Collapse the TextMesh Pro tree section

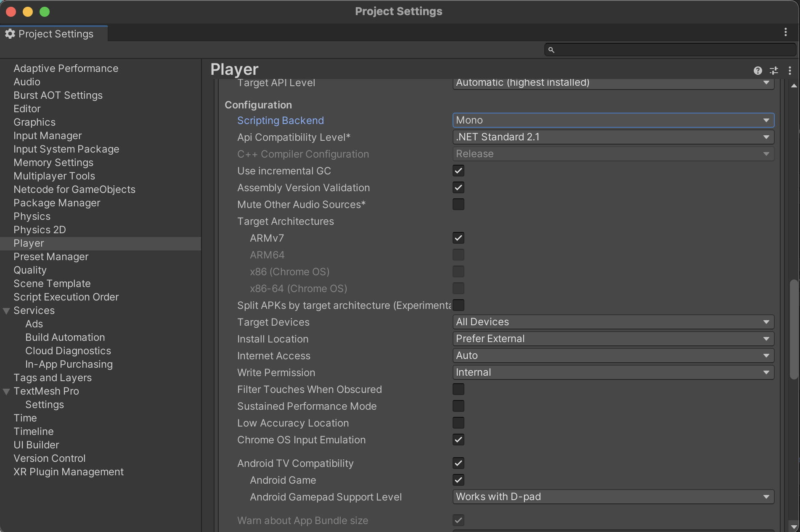pyautogui.click(x=6, y=392)
